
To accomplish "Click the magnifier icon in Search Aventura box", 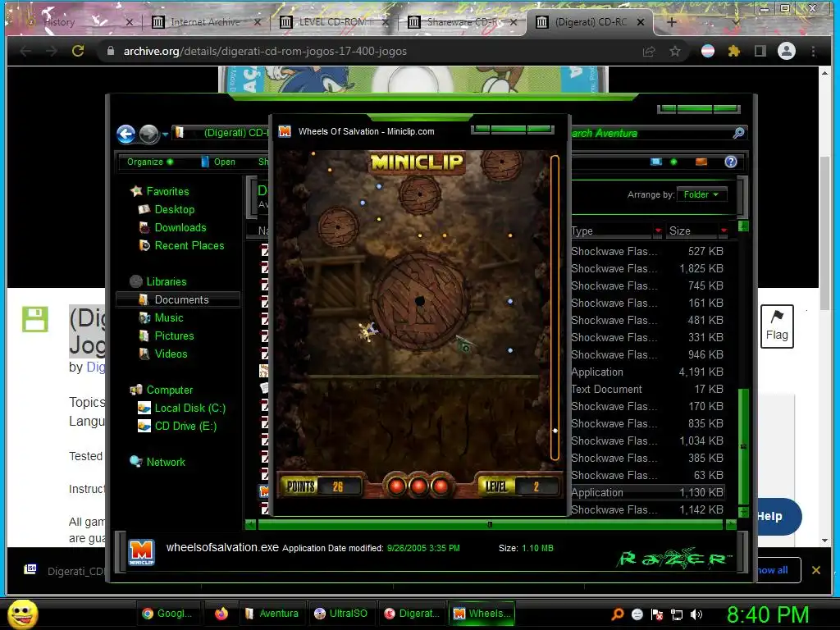I will pos(739,133).
